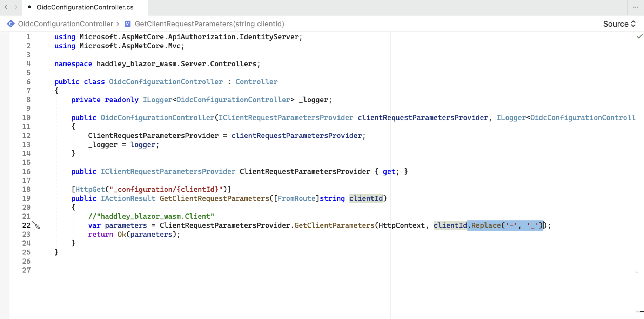Open the tab overflow ellipsis menu
The width and height of the screenshot is (644, 319).
click(636, 7)
